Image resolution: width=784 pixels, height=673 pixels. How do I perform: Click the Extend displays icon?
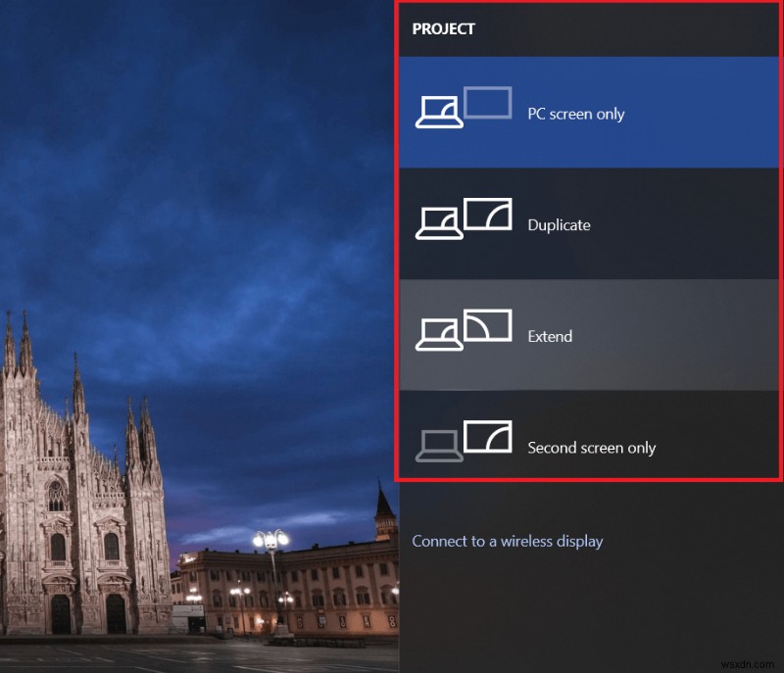[463, 329]
